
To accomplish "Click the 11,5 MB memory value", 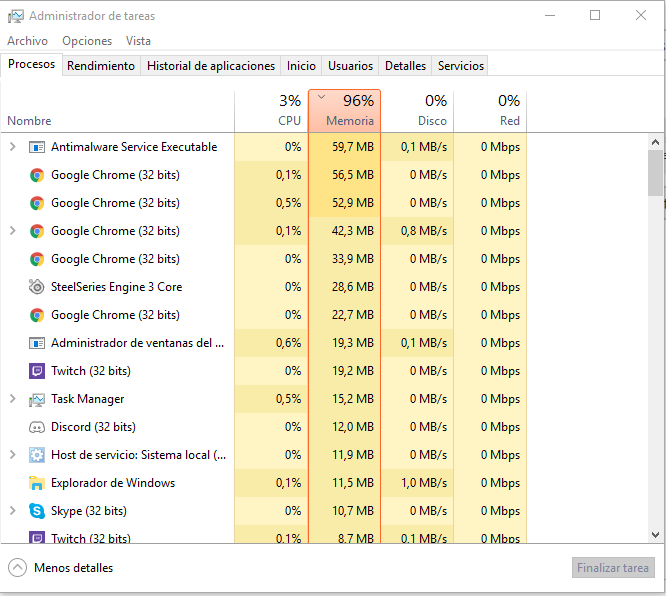I will click(353, 483).
